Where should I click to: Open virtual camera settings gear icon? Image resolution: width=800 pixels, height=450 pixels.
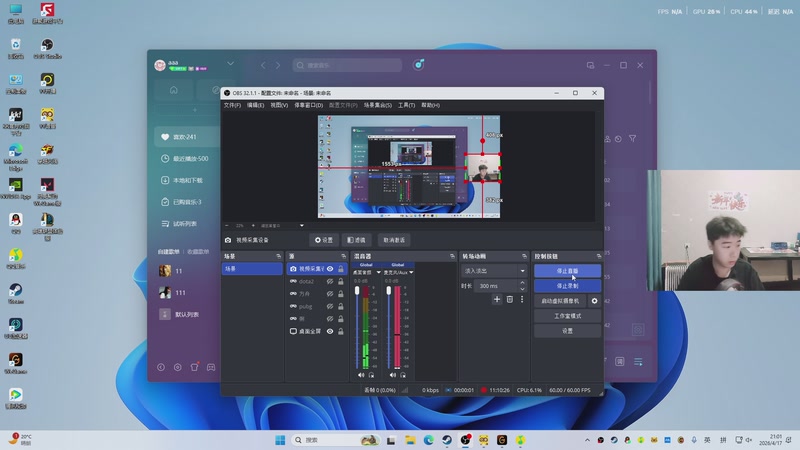[594, 300]
